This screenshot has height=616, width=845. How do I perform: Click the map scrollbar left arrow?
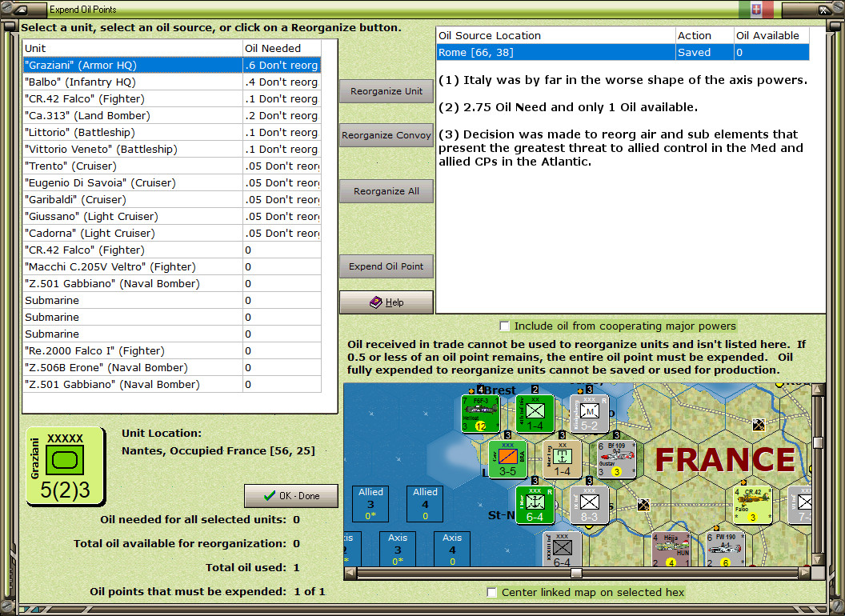click(x=350, y=573)
